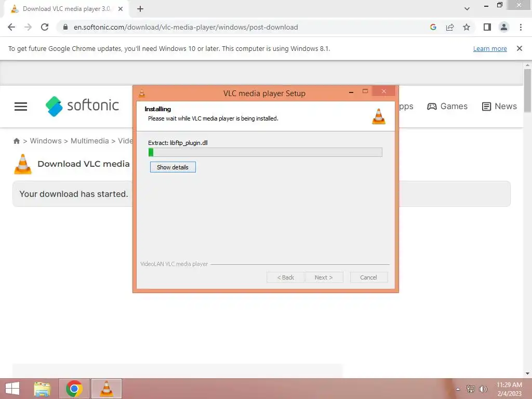532x399 pixels.
Task: Click the Softonic logo
Action: [83, 106]
